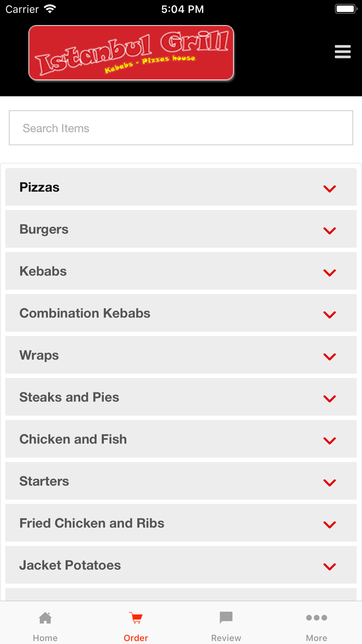Expand the Jacket Potatoes section
Image resolution: width=362 pixels, height=644 pixels.
pos(181,565)
